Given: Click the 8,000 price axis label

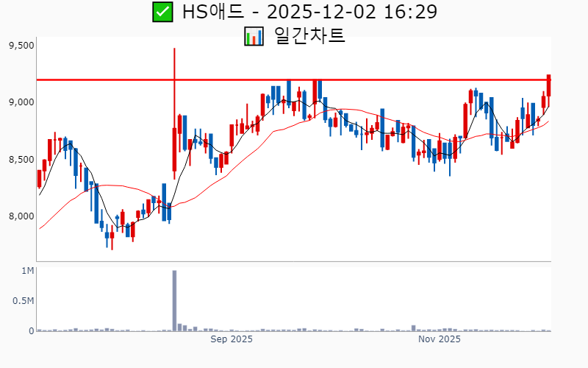Looking at the screenshot, I should pos(21,216).
